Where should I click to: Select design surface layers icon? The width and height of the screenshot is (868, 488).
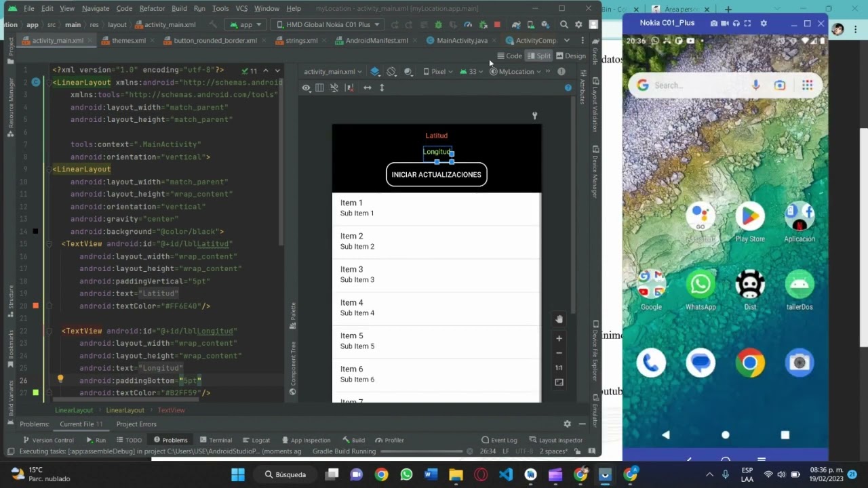375,71
